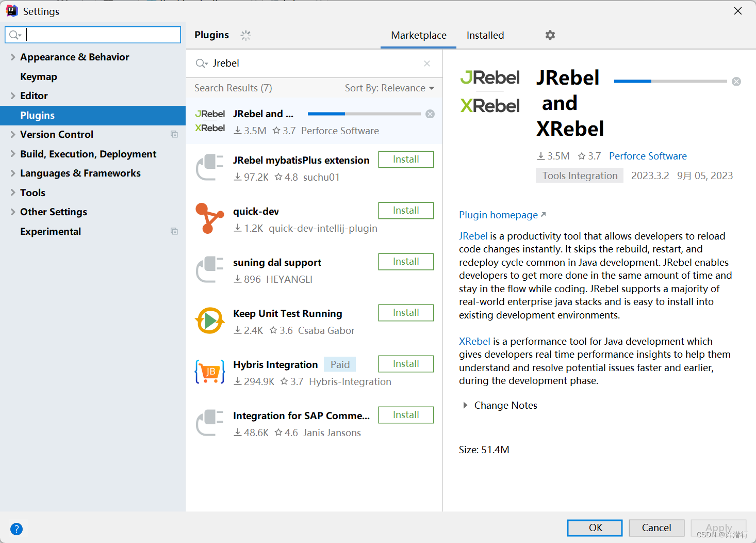This screenshot has height=543, width=756.
Task: Click download progress bar in results list
Action: tap(364, 114)
